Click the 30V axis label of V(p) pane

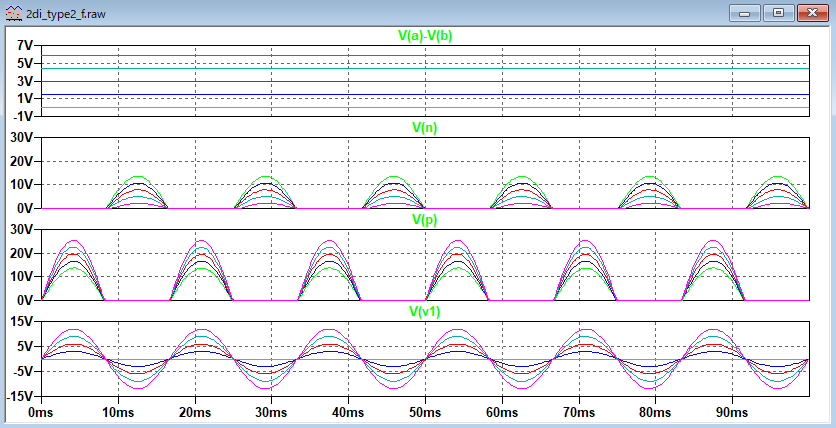point(22,229)
